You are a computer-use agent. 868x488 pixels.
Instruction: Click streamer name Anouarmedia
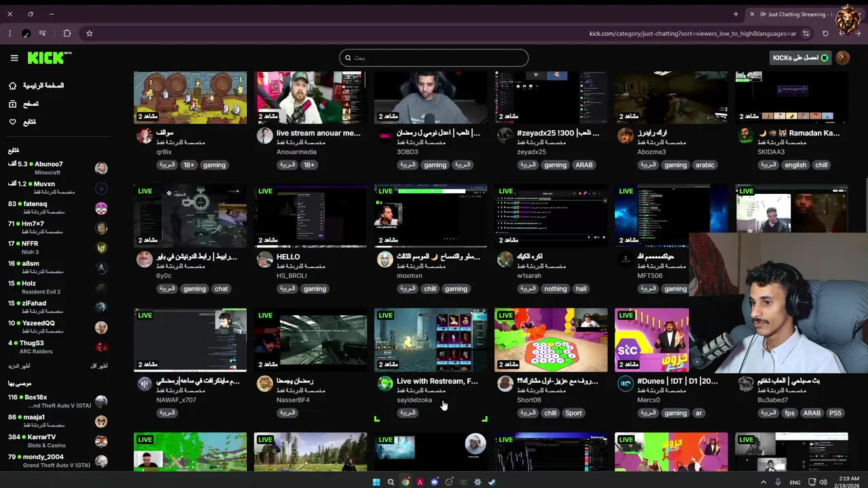296,152
